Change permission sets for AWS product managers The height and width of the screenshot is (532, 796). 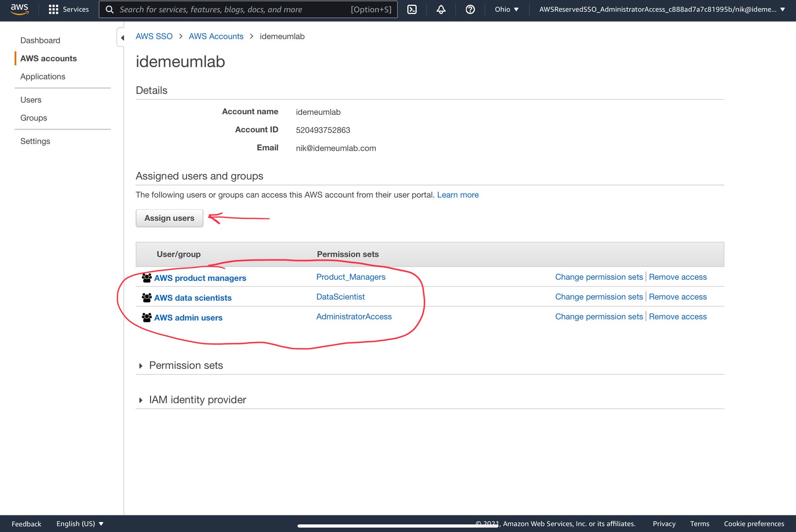click(599, 277)
